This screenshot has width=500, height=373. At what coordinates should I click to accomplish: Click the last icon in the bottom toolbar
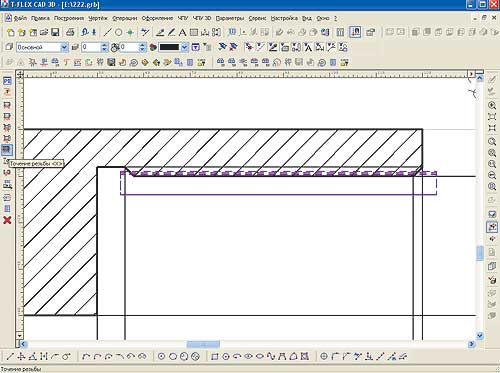point(403,357)
